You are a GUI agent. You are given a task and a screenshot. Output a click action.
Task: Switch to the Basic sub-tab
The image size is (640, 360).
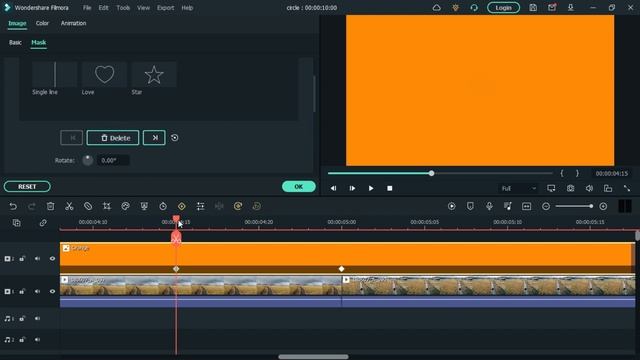pos(15,42)
